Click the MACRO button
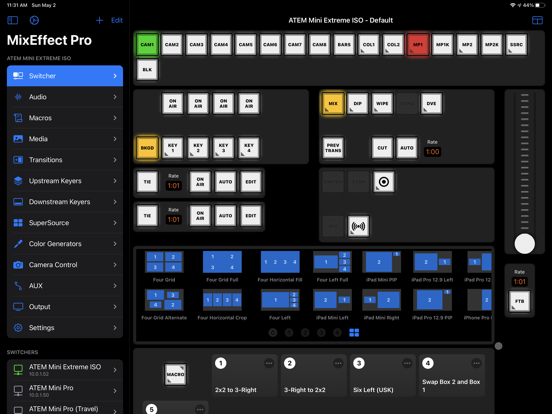 175,374
